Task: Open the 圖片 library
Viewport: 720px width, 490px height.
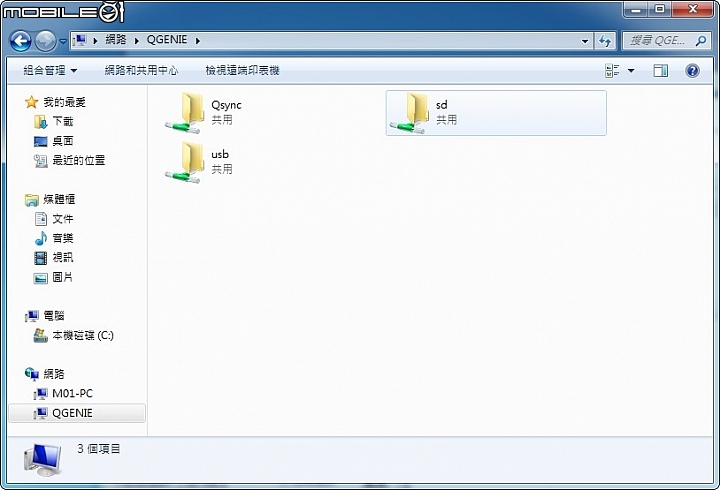Action: coord(63,277)
